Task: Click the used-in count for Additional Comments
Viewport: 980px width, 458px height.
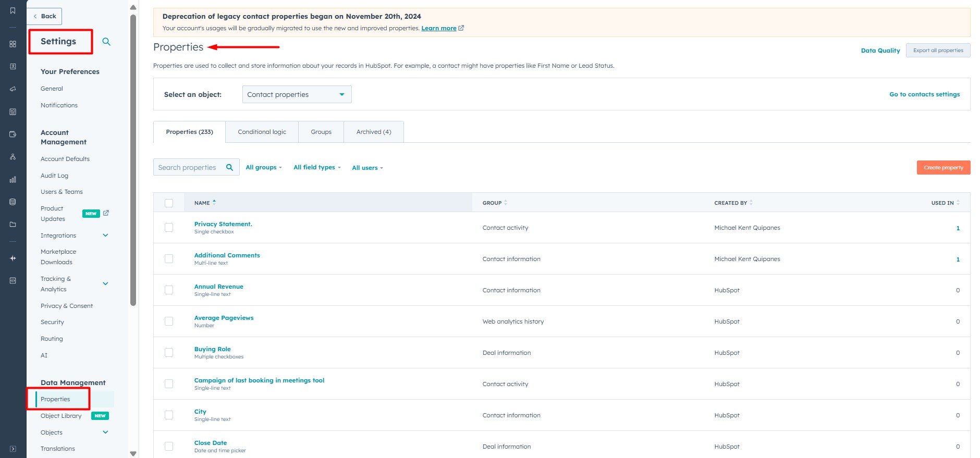Action: click(x=958, y=259)
